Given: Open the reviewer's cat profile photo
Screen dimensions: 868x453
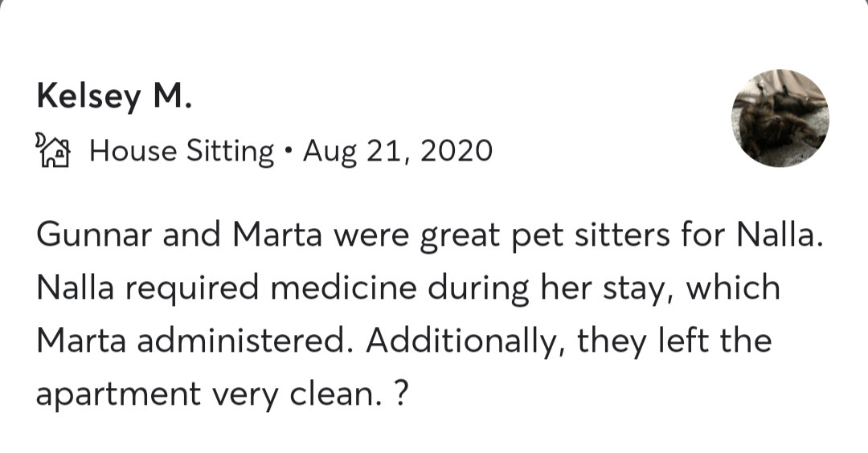Looking at the screenshot, I should point(780,118).
